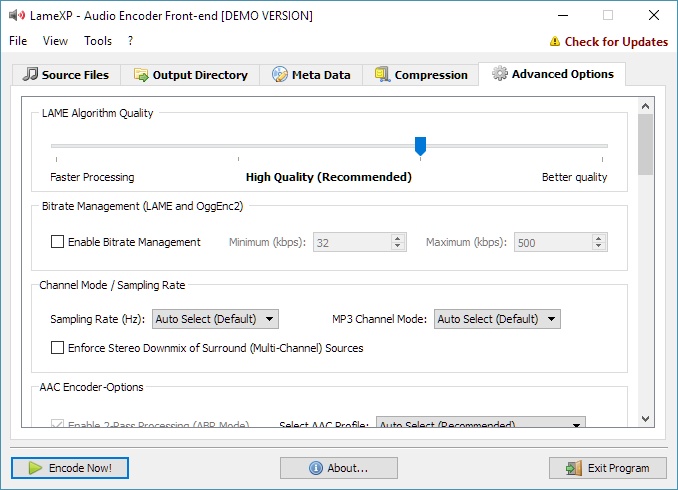
Task: Click the blue info icon on About
Action: point(316,468)
